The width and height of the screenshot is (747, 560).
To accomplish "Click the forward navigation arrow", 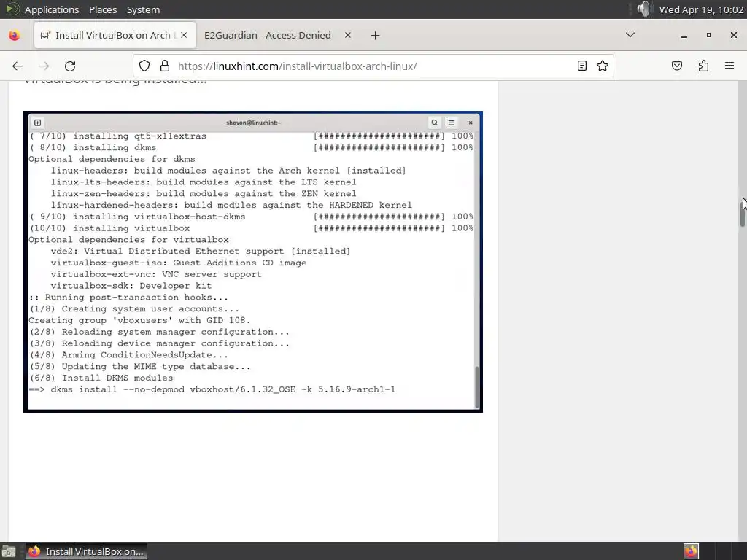I will pos(44,66).
